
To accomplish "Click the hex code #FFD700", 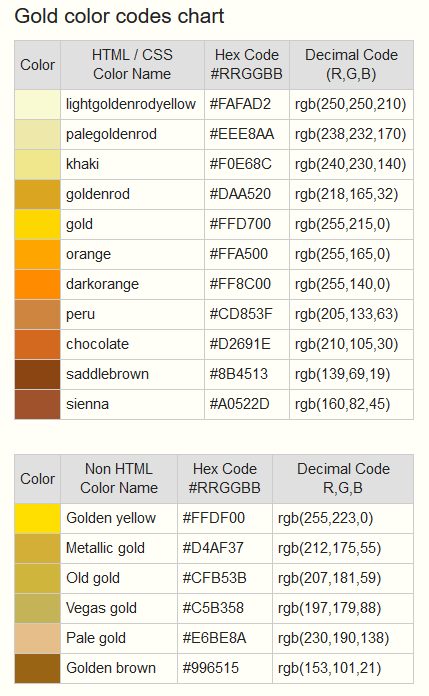I will (x=240, y=224).
